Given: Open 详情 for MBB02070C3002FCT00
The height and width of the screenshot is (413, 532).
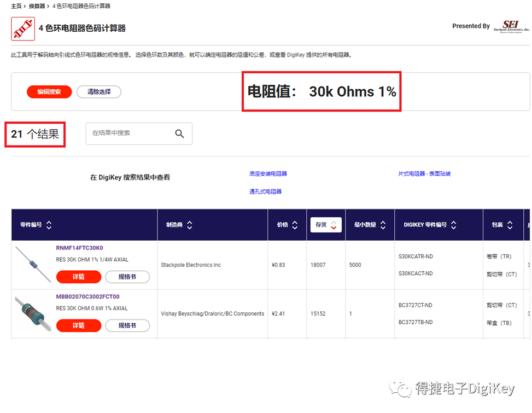Looking at the screenshot, I should click(79, 325).
